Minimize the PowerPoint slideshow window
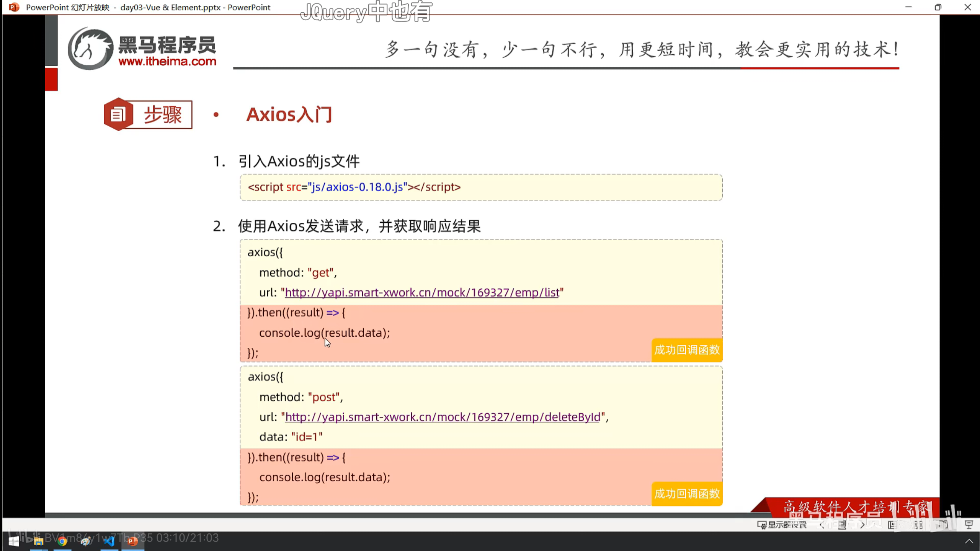The image size is (980, 551). [908, 7]
